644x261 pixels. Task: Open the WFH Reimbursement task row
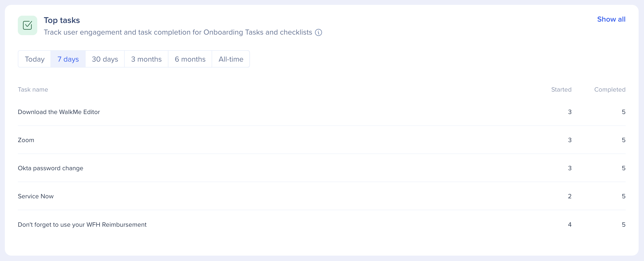point(82,225)
